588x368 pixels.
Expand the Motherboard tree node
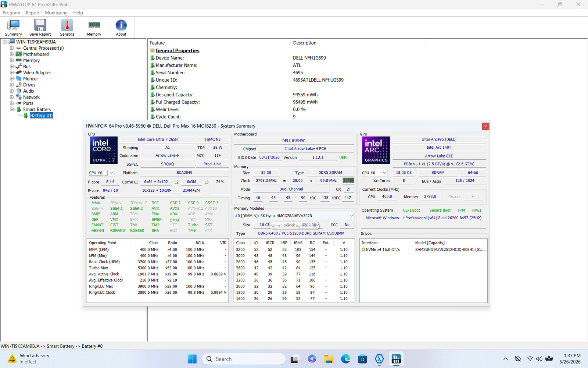(12, 54)
